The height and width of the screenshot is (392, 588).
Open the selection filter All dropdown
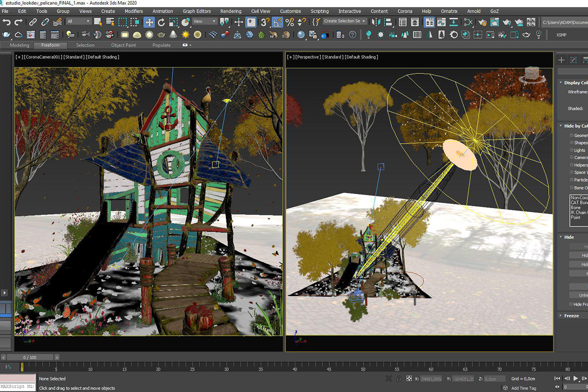point(78,22)
